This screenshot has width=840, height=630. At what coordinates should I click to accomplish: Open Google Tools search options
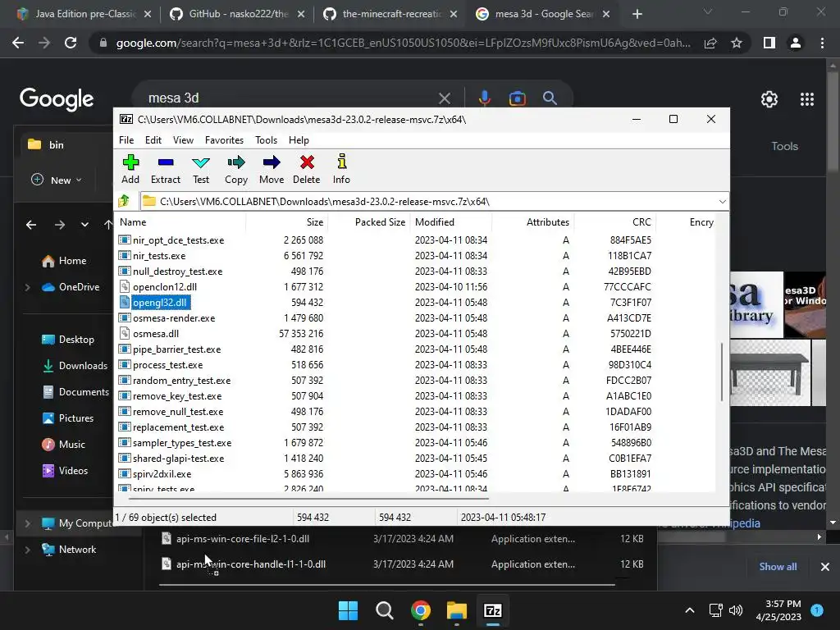click(784, 146)
